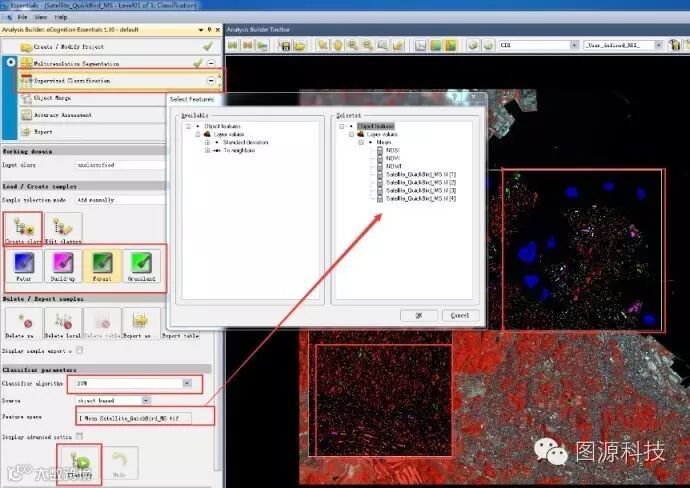Collapse Layer values in Selected tree
This screenshot has width=690, height=488.
(351, 134)
